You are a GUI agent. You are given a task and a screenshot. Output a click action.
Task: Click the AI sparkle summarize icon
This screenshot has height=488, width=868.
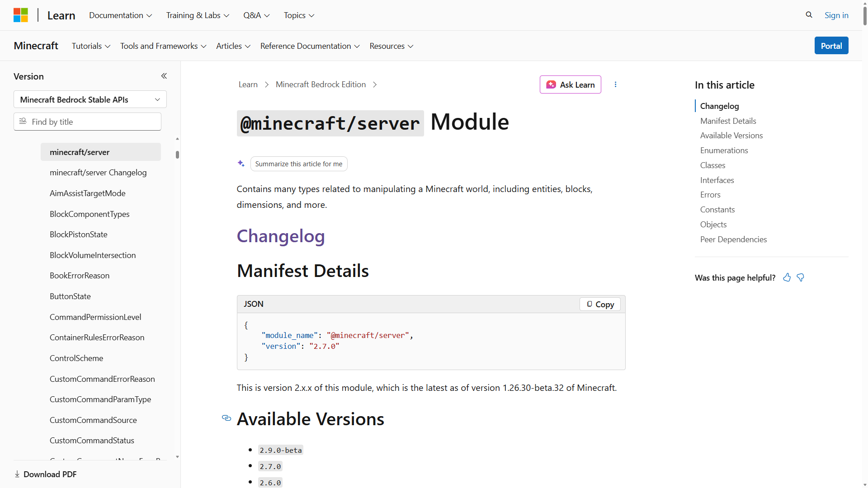(x=241, y=164)
